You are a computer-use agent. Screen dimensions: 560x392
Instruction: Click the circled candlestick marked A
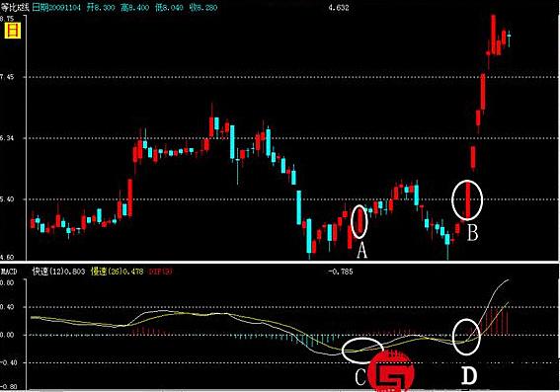pos(360,222)
